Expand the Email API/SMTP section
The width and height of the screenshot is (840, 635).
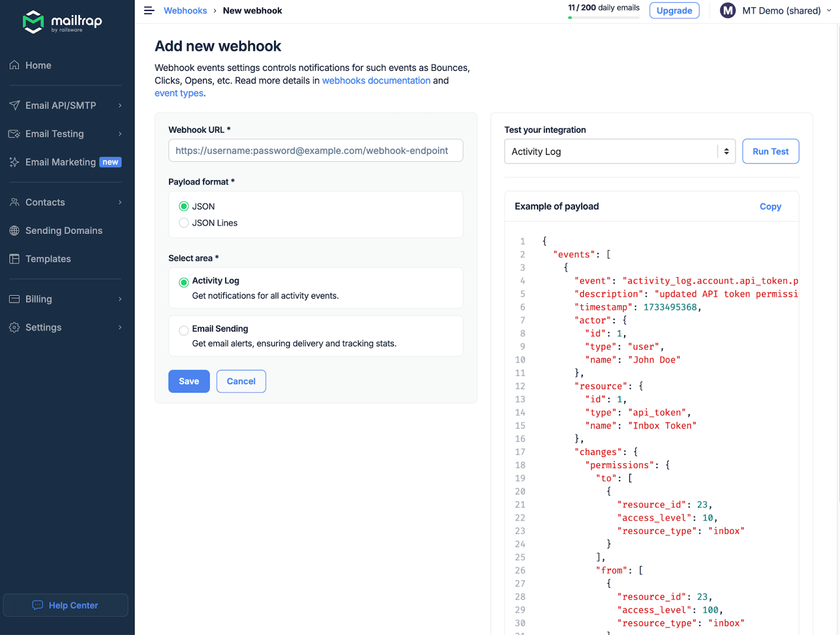click(120, 105)
